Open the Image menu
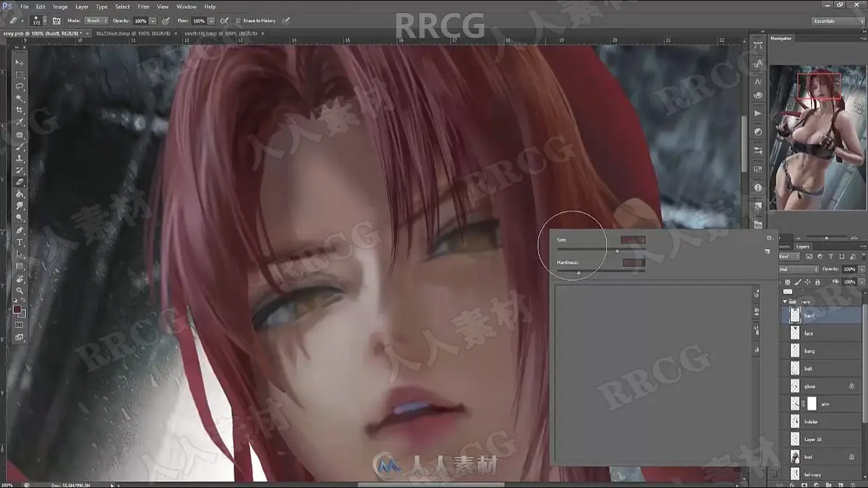This screenshot has width=868, height=488. [x=60, y=7]
